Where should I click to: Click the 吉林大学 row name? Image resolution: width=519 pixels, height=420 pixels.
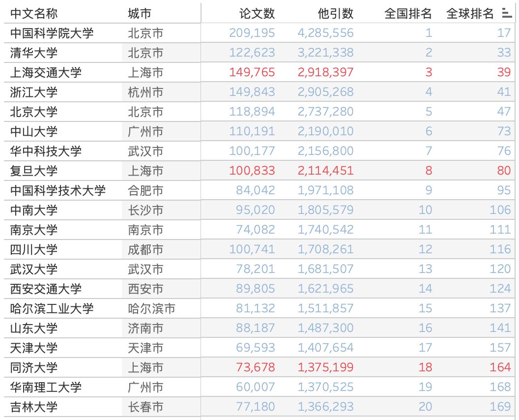click(x=34, y=407)
